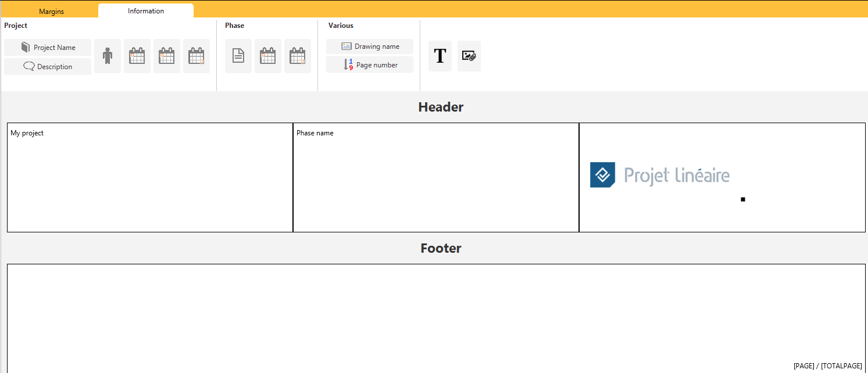868x373 pixels.
Task: Insert the Project Name field
Action: point(48,48)
